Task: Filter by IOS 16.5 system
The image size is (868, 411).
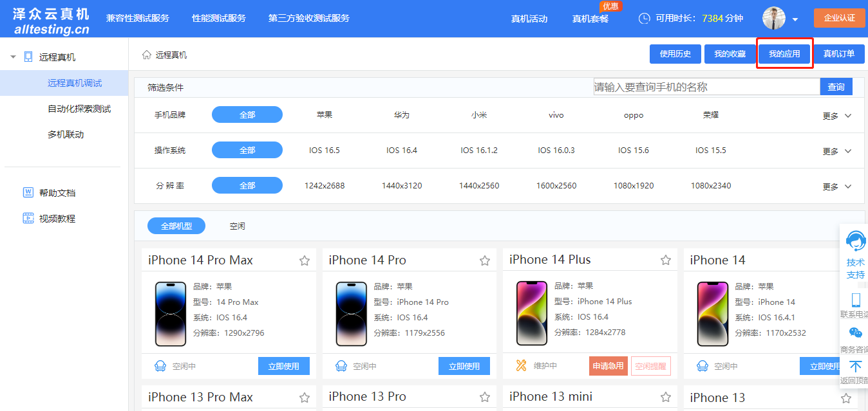Action: pos(325,151)
